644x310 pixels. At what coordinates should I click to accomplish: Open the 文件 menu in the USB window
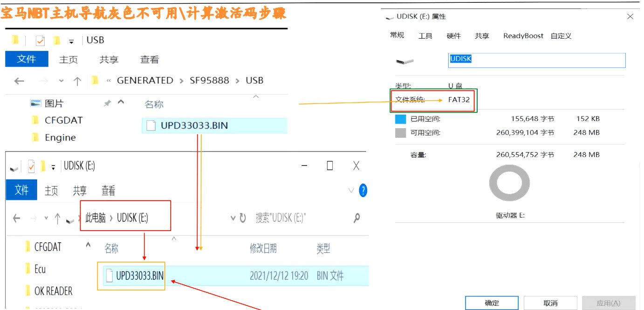point(27,59)
